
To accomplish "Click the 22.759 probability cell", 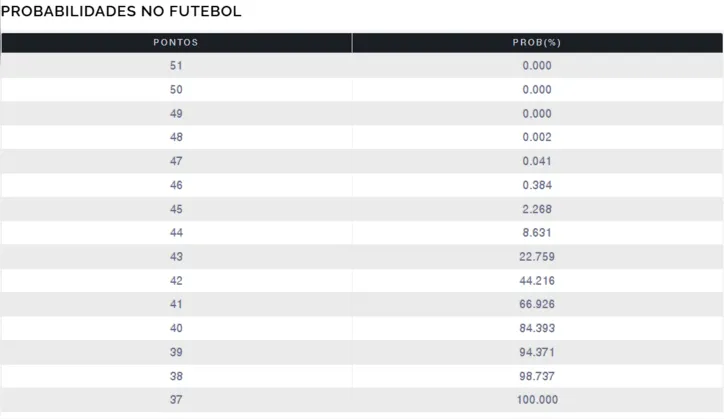I will click(x=536, y=257).
